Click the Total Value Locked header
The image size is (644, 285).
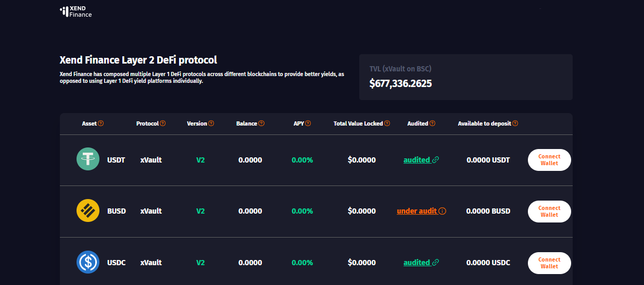point(359,123)
